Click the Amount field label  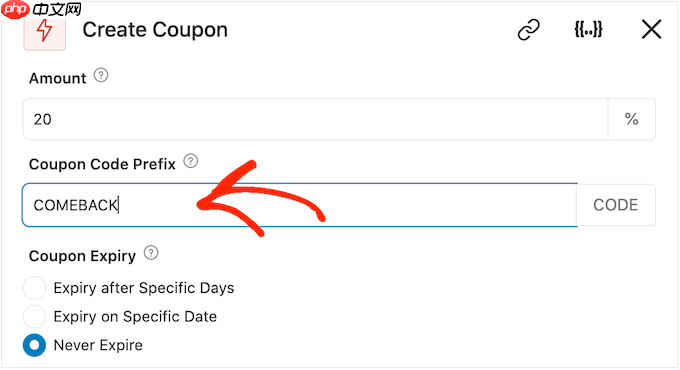point(58,79)
